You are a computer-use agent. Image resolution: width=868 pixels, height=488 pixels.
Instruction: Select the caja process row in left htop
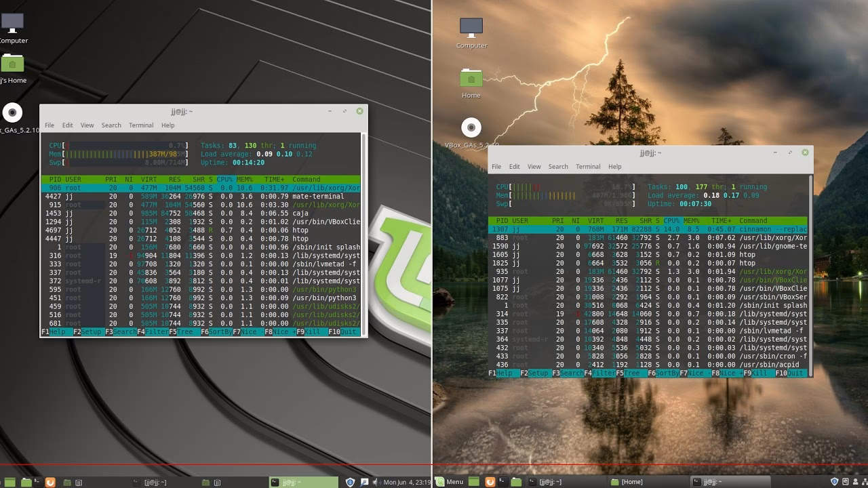click(x=201, y=213)
